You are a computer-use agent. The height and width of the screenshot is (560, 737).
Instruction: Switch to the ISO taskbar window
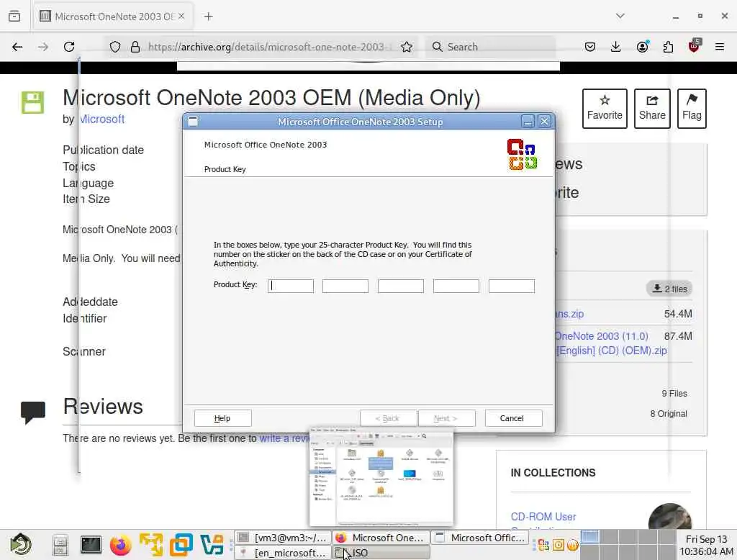point(381,553)
